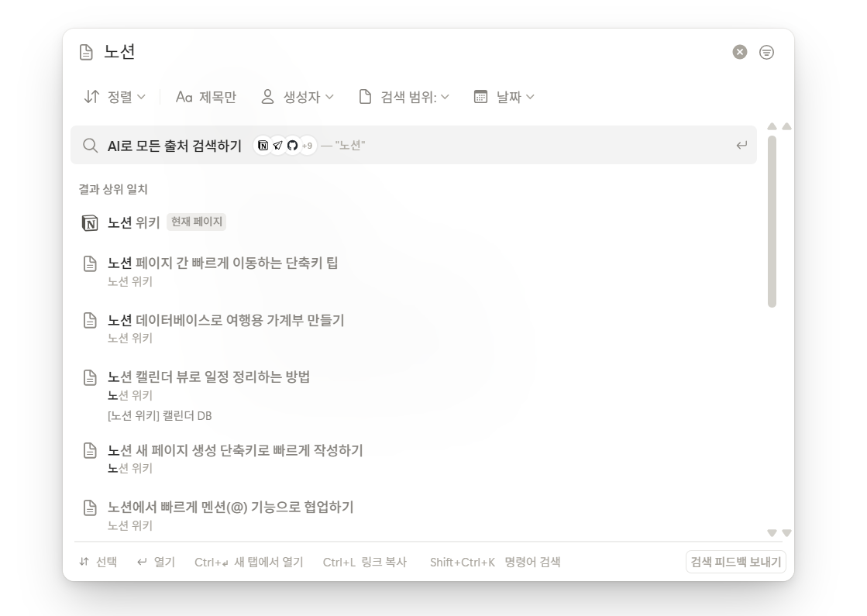This screenshot has width=867, height=616.
Task: Click the Notion source icon in AI search row
Action: click(263, 145)
